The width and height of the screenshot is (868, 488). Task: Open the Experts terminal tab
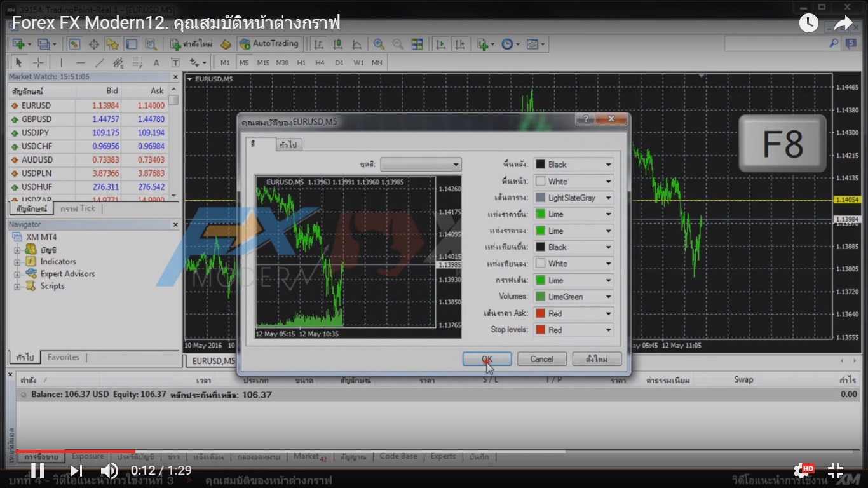coord(443,456)
